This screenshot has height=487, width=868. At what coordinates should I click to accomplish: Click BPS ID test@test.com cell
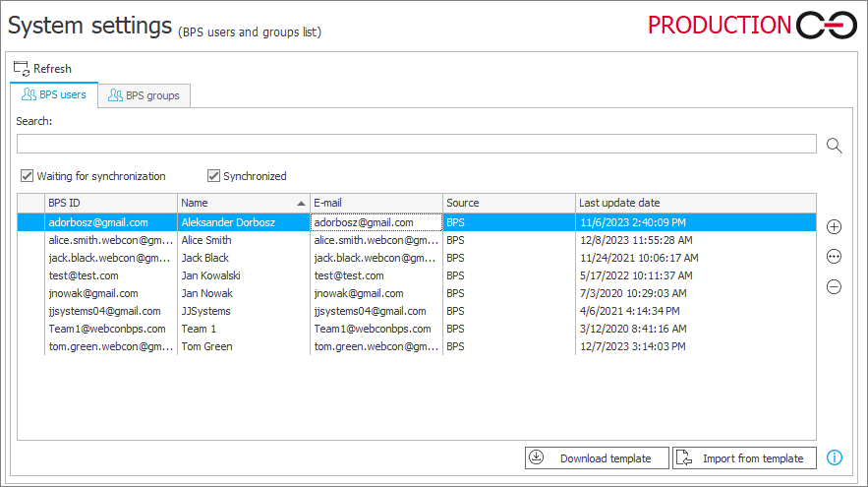111,275
